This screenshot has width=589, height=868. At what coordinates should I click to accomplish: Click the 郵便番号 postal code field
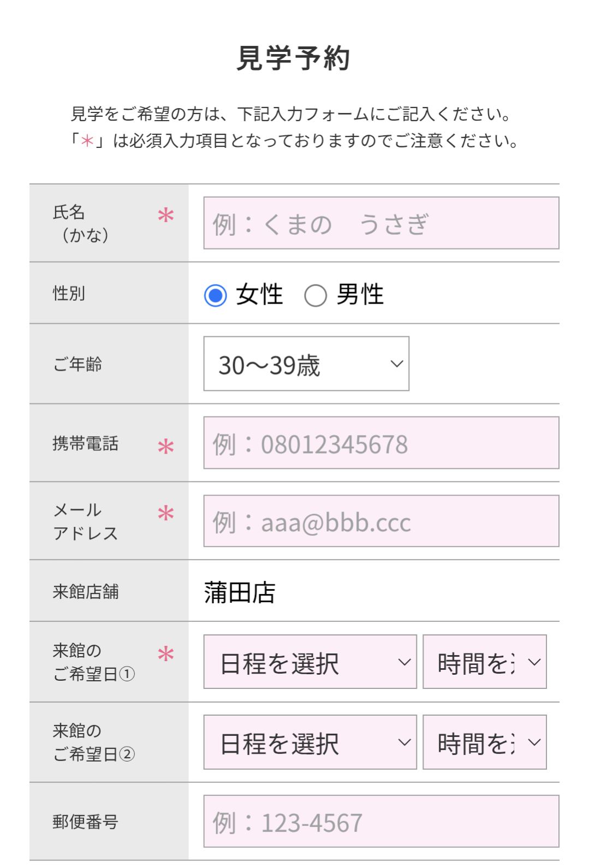click(x=381, y=822)
